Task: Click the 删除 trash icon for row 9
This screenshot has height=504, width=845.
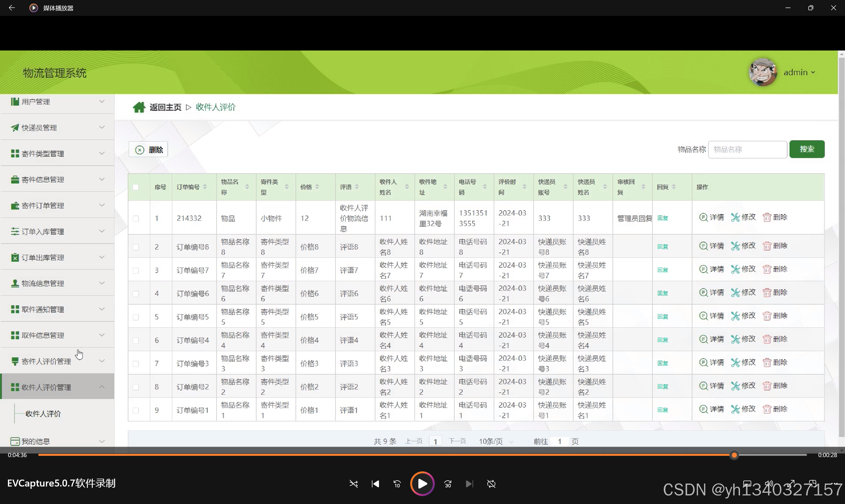Action: [766, 409]
